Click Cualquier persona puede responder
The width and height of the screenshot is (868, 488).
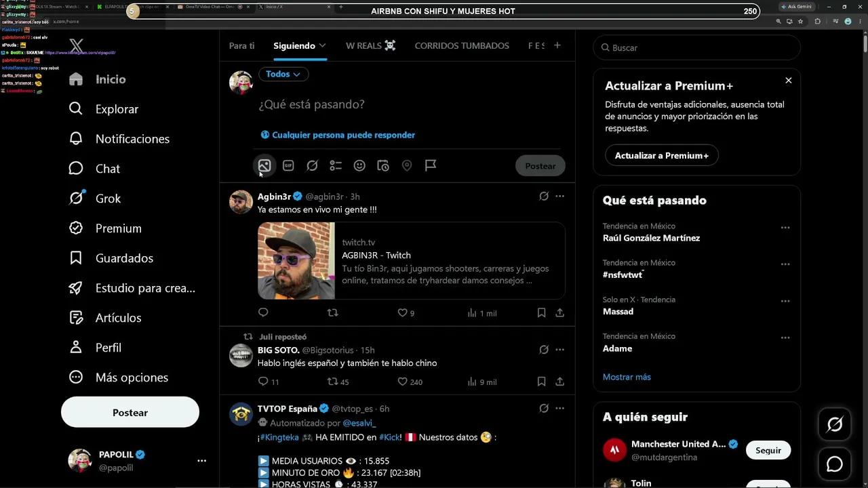point(338,135)
